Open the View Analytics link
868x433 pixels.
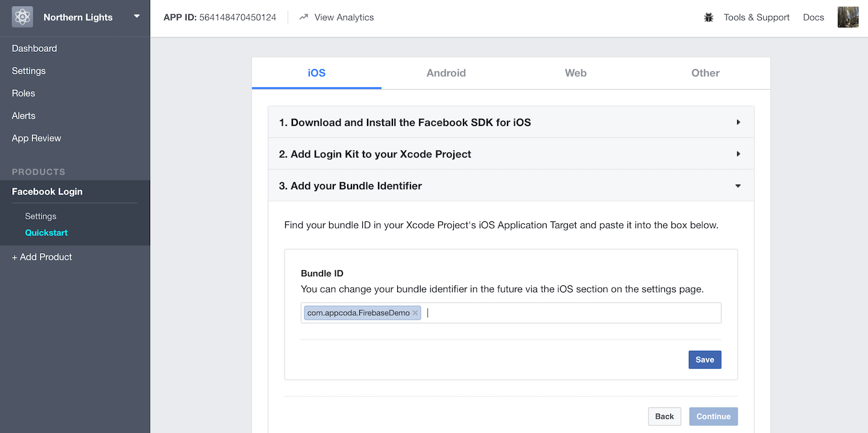coord(344,17)
